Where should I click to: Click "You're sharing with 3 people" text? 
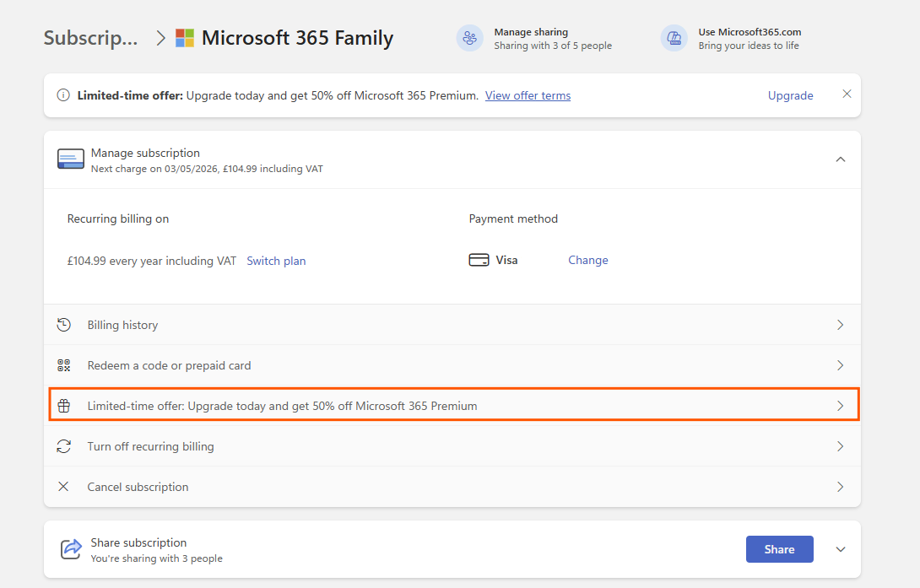(157, 558)
